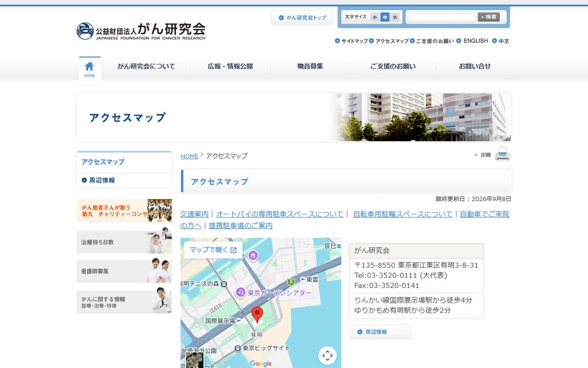Screen dimensions: 588x368
Task: Open the お問い合せ menu
Action: click(x=475, y=67)
